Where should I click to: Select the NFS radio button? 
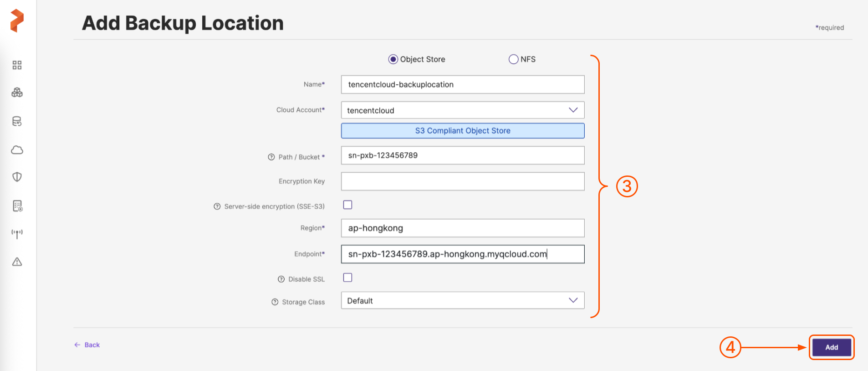click(513, 59)
